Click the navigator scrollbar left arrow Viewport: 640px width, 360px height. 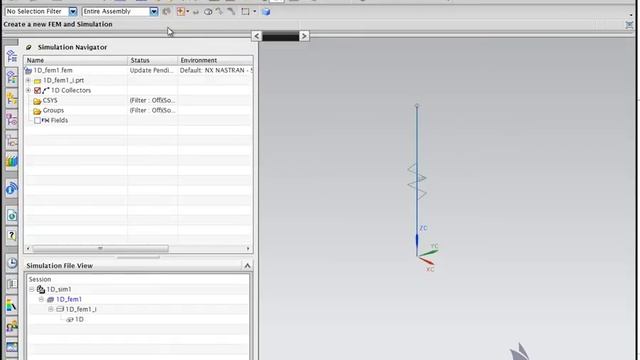click(x=28, y=248)
